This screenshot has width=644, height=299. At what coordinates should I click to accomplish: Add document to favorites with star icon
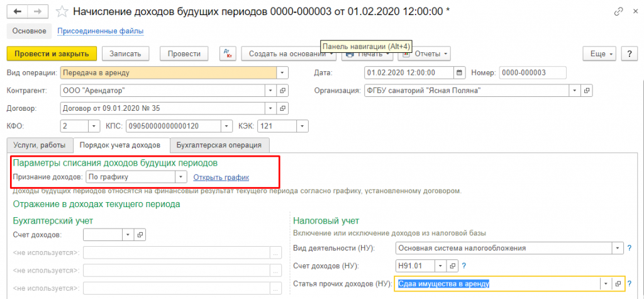[x=61, y=11]
